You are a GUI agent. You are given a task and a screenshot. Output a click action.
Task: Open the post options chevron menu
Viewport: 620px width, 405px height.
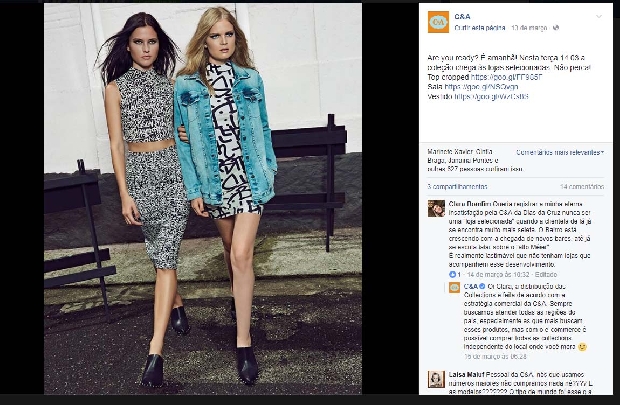[599, 17]
